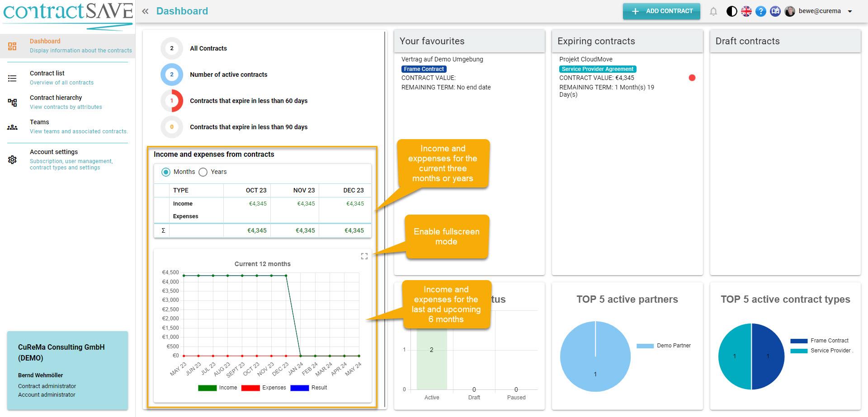Viewport: 868px width, 417px height.
Task: Open Teams in the sidebar
Action: tap(68, 127)
